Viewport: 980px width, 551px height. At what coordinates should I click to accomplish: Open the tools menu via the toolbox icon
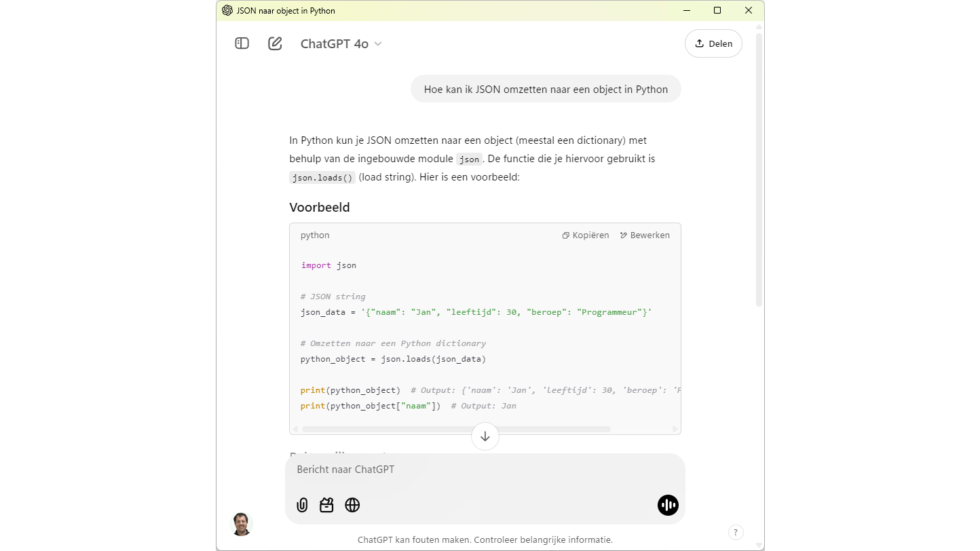[326, 505]
